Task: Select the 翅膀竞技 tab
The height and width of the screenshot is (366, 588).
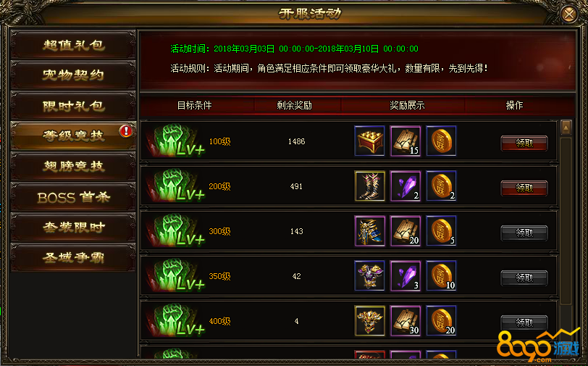Action: pyautogui.click(x=73, y=166)
